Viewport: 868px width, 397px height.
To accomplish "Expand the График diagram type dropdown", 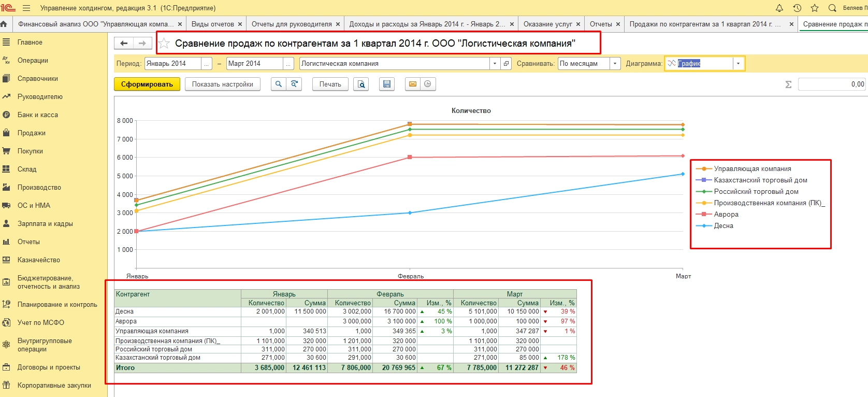I will [738, 64].
